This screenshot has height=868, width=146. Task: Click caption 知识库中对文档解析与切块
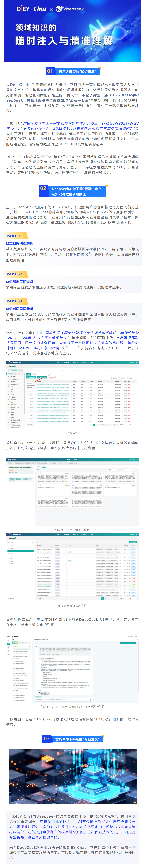click(x=72, y=530)
